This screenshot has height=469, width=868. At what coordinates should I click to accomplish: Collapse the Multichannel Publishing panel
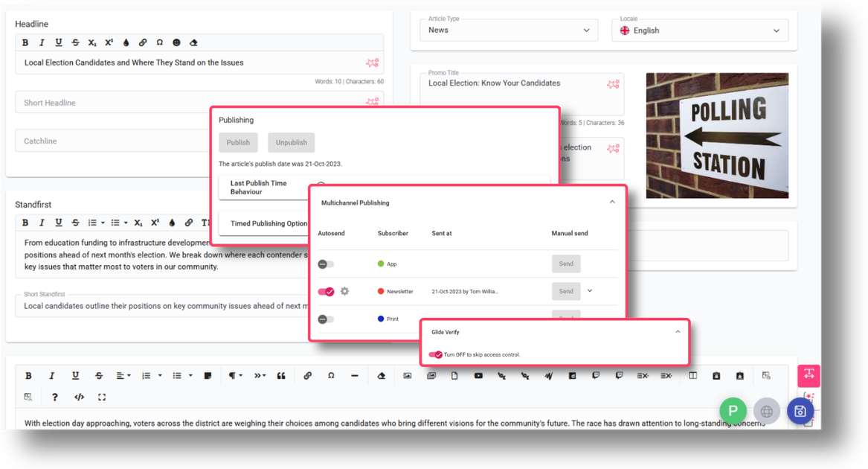click(x=612, y=201)
